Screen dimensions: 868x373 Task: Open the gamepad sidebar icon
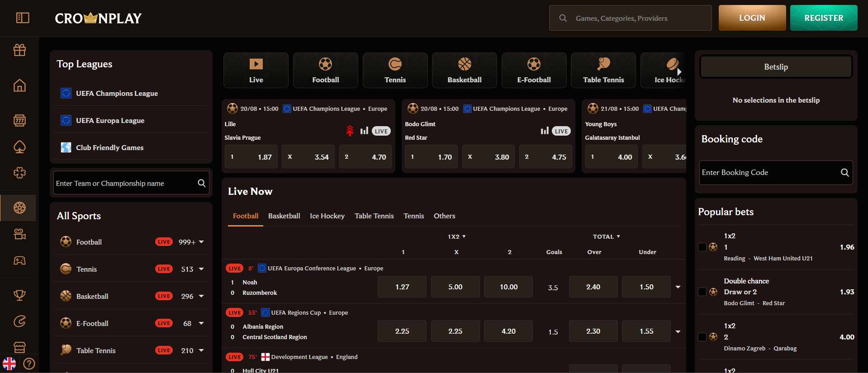(x=19, y=260)
